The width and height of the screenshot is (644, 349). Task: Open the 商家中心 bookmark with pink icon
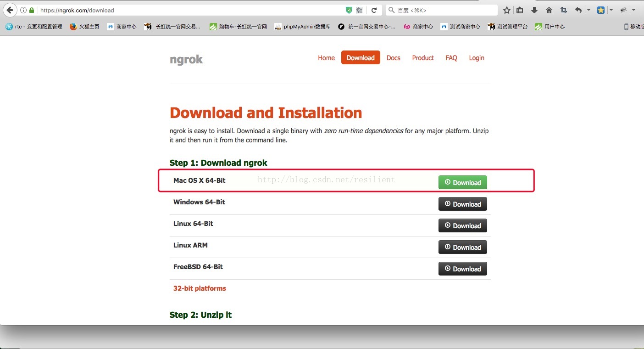point(418,27)
